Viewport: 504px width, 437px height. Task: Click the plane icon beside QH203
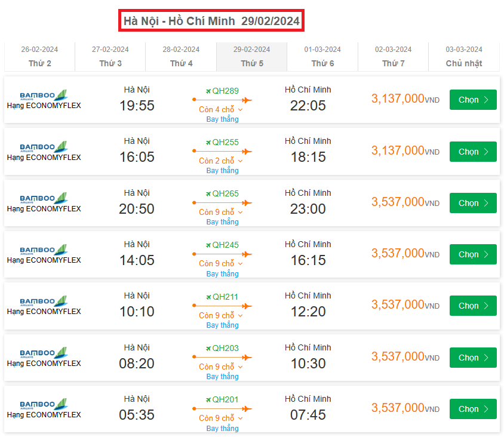pyautogui.click(x=208, y=349)
